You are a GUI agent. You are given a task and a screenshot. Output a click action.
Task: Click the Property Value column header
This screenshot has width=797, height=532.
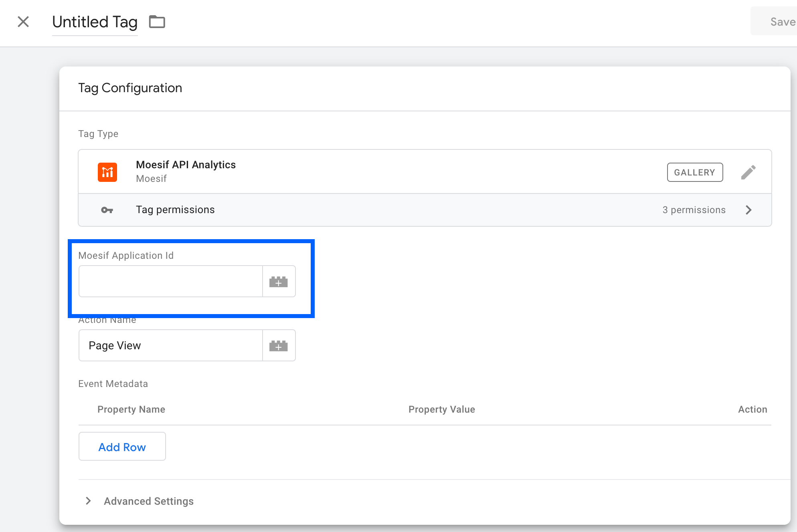point(442,409)
